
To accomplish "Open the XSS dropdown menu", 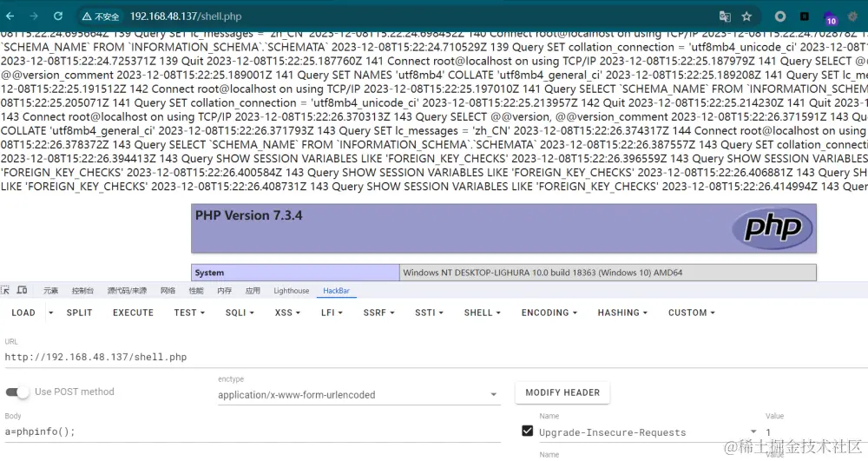I will click(287, 313).
